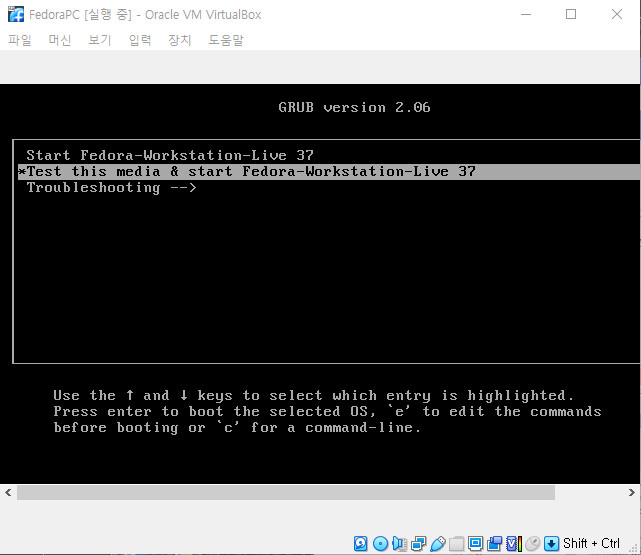Viewport: 641px width, 555px height.
Task: Click the audio status icon
Action: (x=399, y=544)
